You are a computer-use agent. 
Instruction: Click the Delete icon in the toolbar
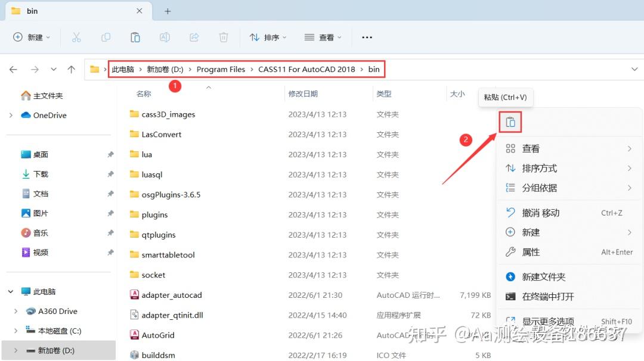[223, 37]
